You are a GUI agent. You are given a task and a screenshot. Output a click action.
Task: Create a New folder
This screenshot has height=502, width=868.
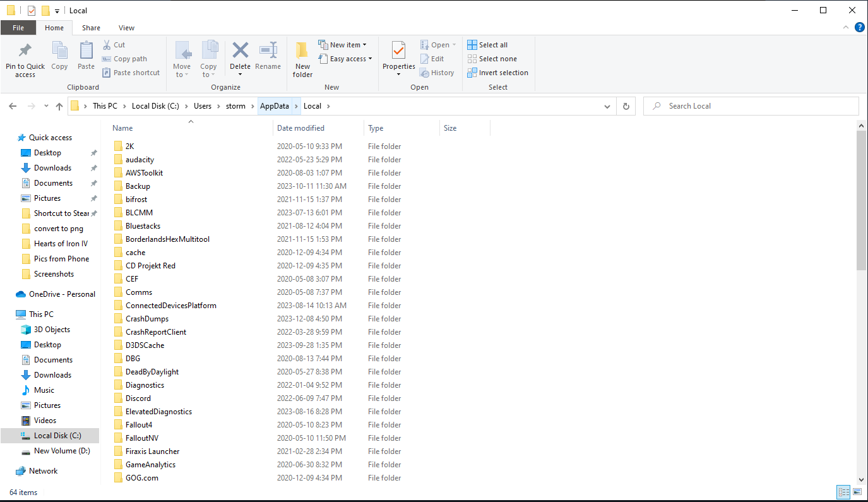pos(302,60)
